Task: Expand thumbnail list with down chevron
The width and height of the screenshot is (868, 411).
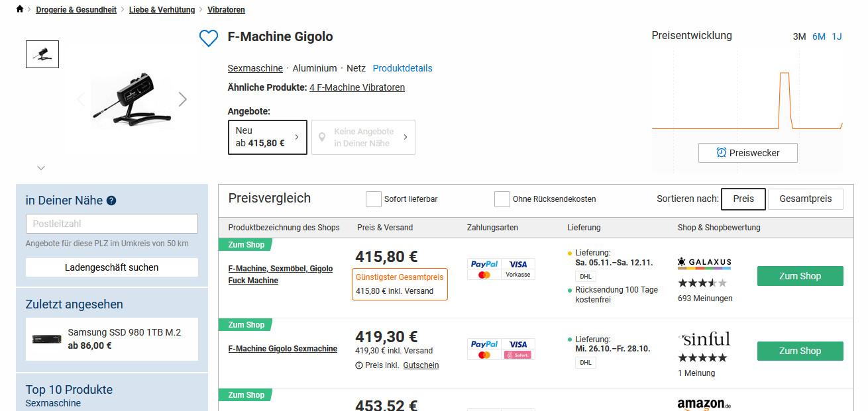Action: [x=41, y=168]
